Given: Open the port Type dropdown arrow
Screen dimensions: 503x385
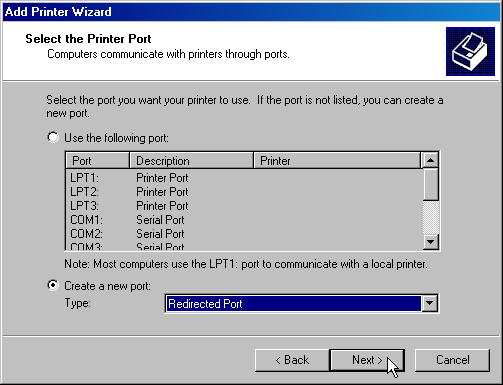Looking at the screenshot, I should pos(430,303).
